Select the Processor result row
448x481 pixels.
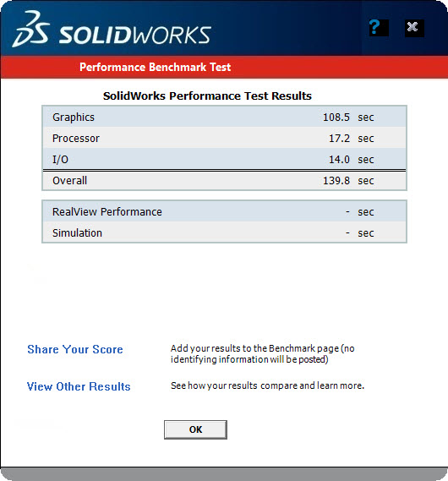point(225,138)
